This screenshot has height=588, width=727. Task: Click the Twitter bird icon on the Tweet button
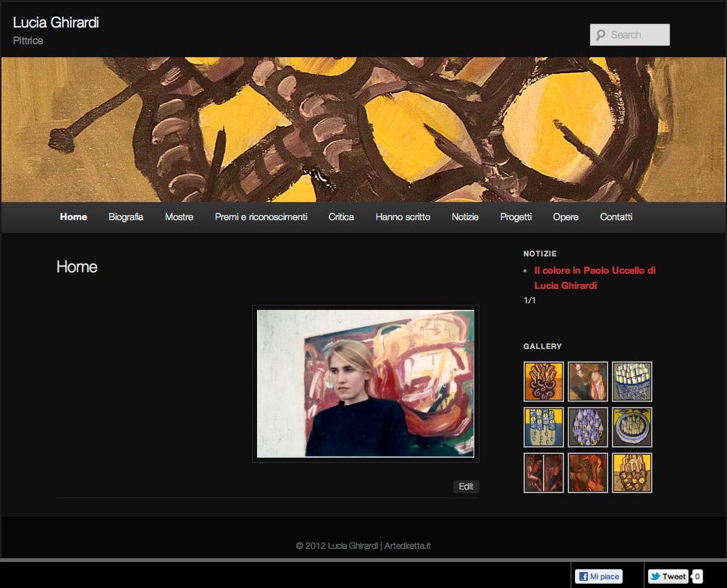[x=654, y=577]
